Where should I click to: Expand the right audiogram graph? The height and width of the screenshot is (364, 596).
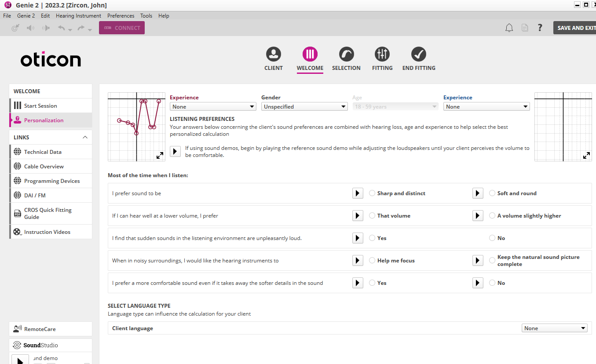click(x=586, y=155)
